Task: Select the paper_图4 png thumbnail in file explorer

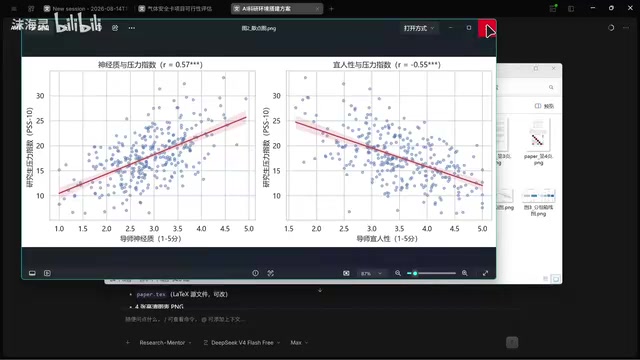Action: (538, 142)
